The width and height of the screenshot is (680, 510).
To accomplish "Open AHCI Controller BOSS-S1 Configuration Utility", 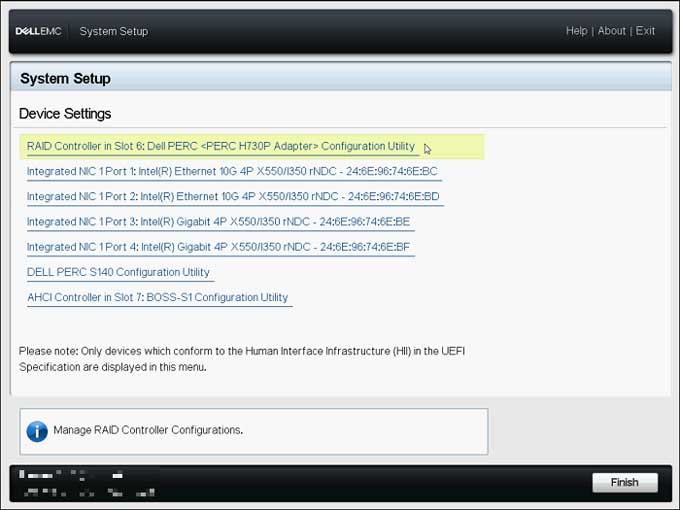I will (157, 297).
